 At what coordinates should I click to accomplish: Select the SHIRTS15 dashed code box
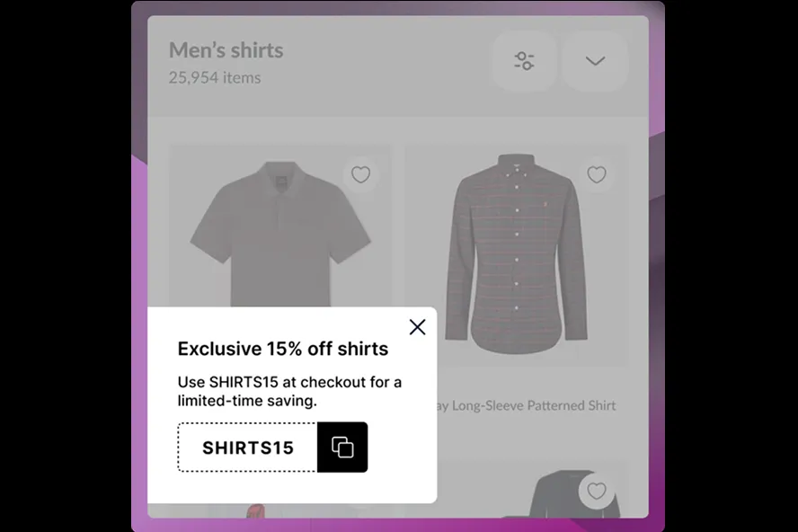247,447
